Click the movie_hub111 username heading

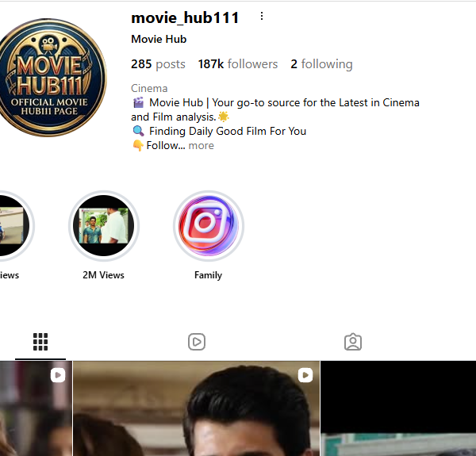coord(185,17)
